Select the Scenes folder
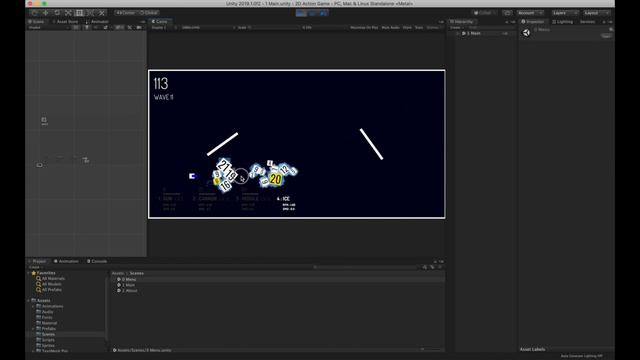Screen dimensions: 640x360 pyautogui.click(x=45, y=334)
